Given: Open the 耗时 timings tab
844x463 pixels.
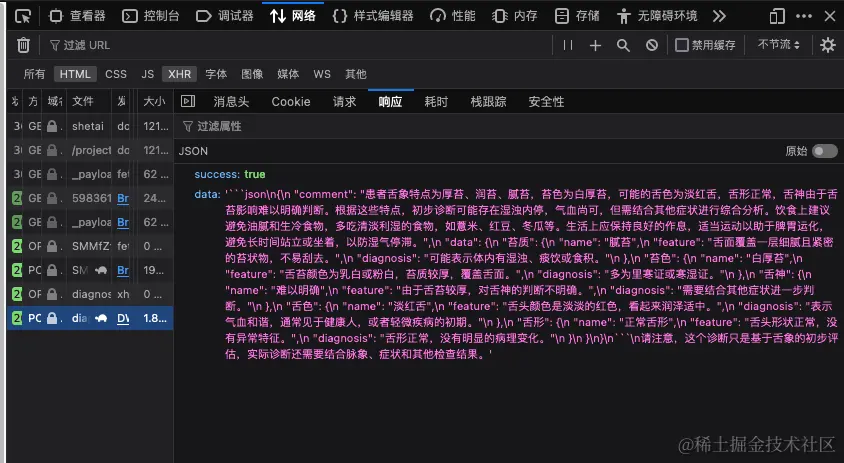Looking at the screenshot, I should click(436, 102).
